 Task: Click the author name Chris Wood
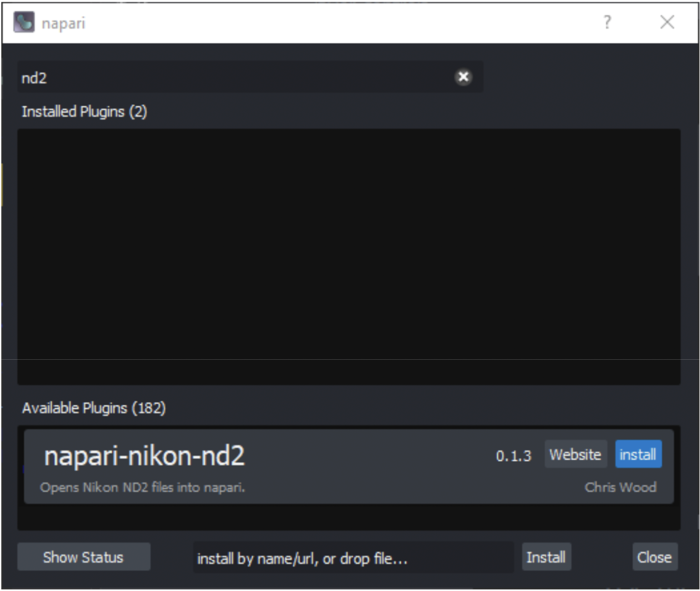click(x=620, y=487)
